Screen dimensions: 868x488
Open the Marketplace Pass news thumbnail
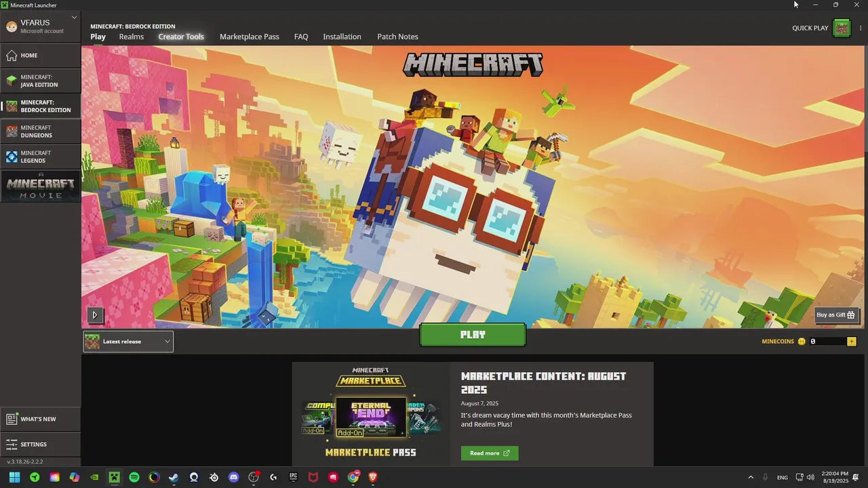point(371,413)
